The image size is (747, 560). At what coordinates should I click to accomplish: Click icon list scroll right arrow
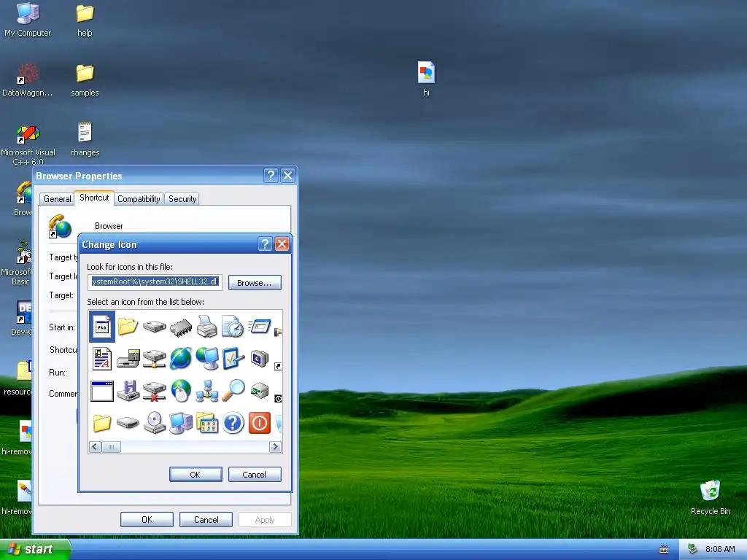pyautogui.click(x=275, y=447)
